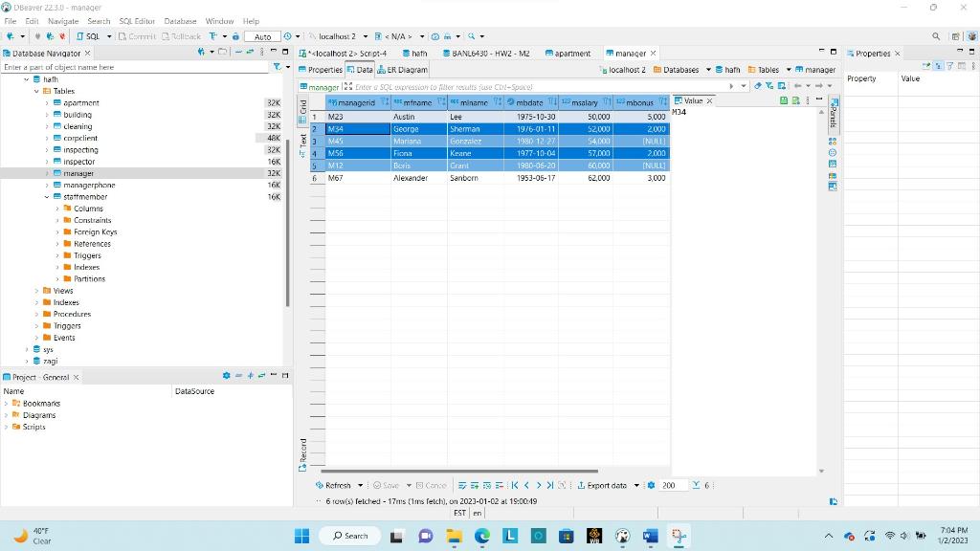Open the SQL editor button
This screenshot has height=551, width=980.
(x=88, y=36)
